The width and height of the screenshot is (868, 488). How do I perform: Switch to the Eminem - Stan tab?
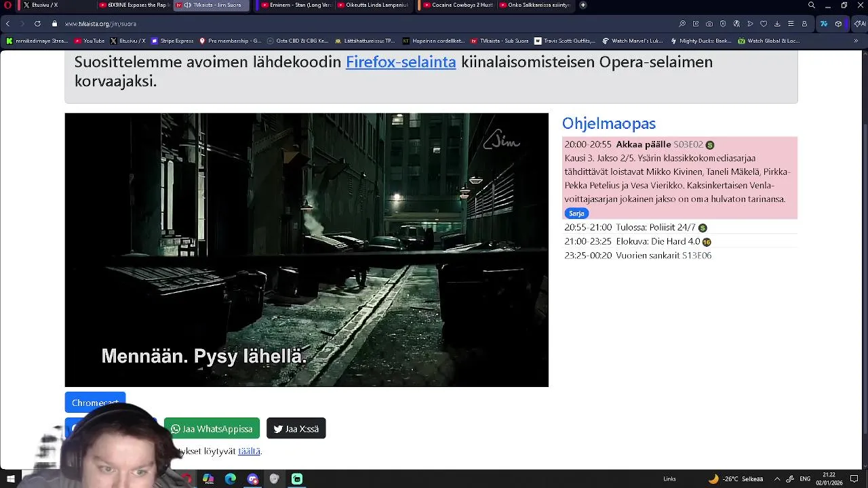coord(296,5)
